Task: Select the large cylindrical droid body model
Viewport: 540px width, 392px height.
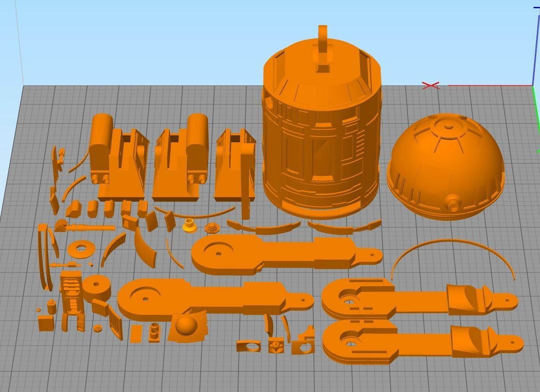Action: click(x=322, y=129)
